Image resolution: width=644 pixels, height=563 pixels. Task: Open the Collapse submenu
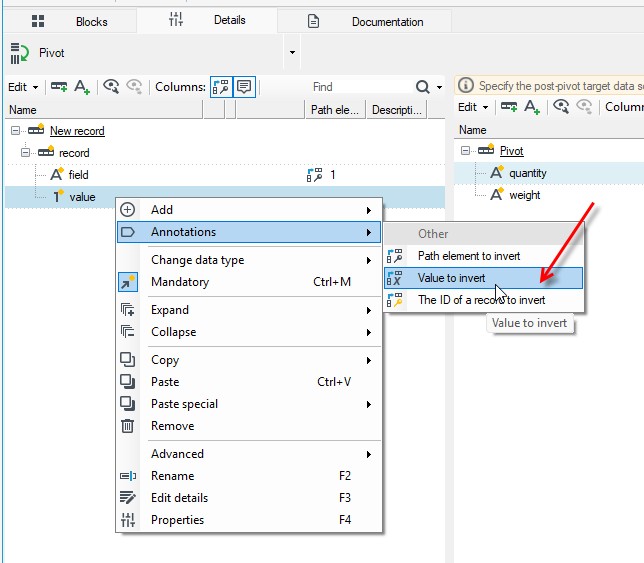click(x=249, y=332)
